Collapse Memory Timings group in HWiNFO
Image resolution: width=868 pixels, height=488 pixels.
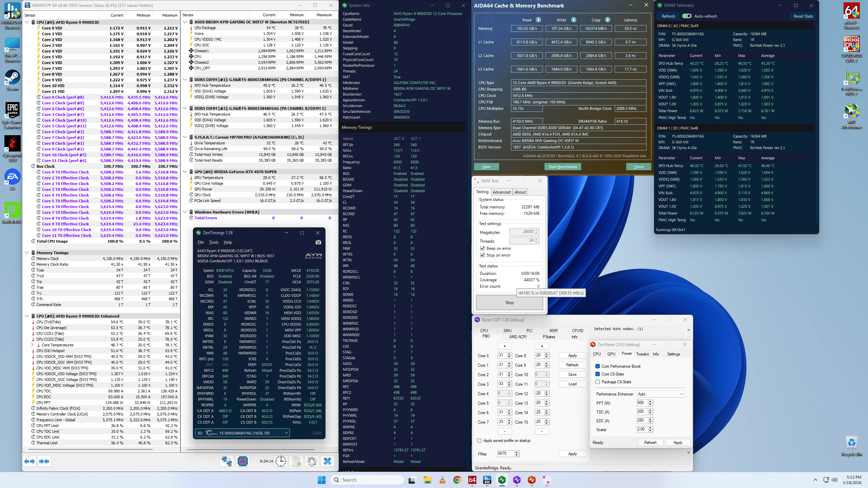click(27, 253)
